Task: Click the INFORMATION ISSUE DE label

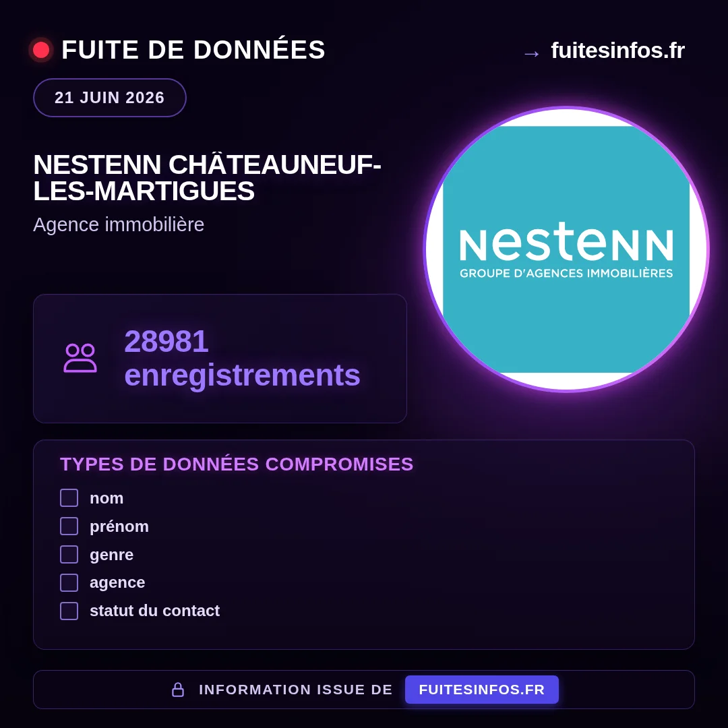Action: click(x=296, y=690)
